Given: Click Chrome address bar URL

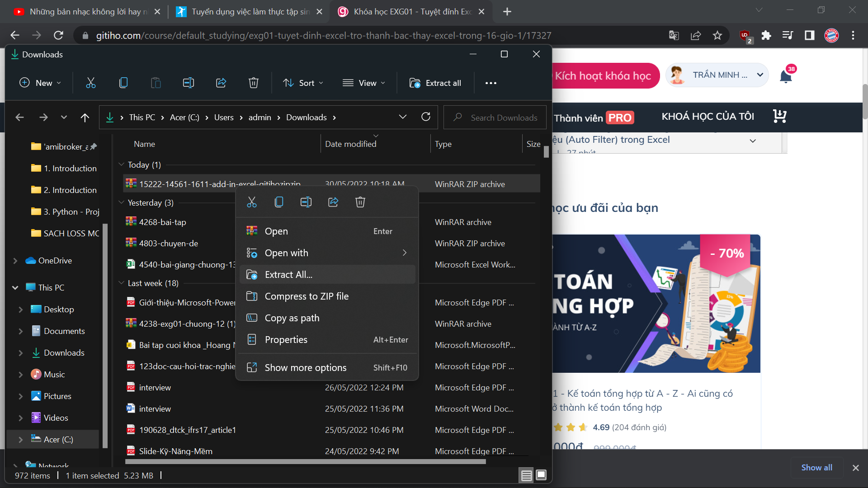Looking at the screenshot, I should coord(323,35).
